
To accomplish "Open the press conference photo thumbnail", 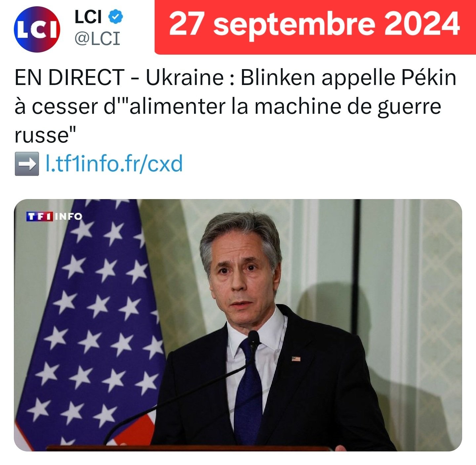I will point(238,325).
